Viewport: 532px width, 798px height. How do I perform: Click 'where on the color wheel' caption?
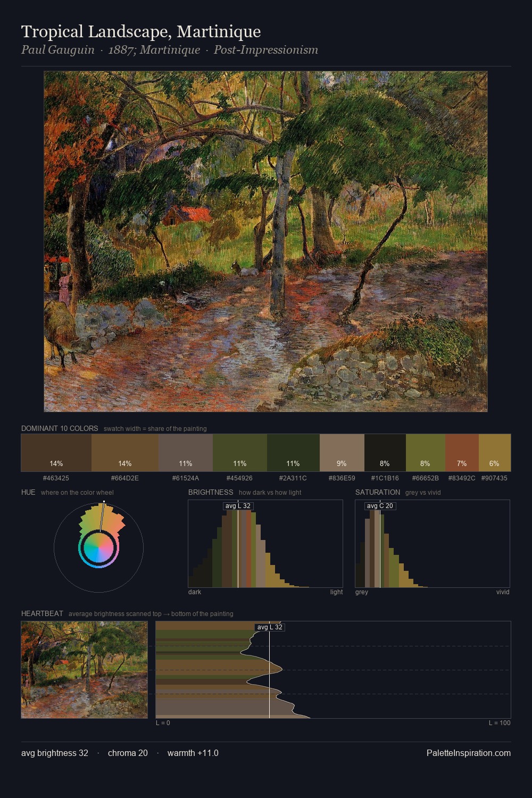(77, 493)
